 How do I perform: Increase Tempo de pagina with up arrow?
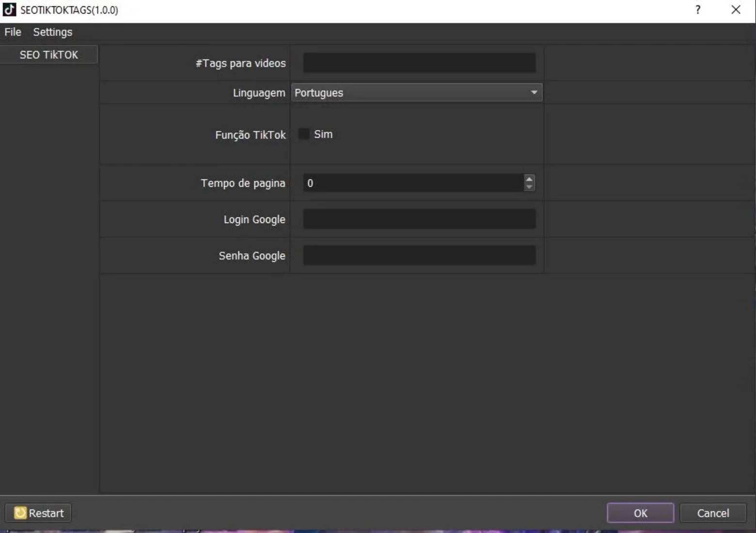click(529, 178)
